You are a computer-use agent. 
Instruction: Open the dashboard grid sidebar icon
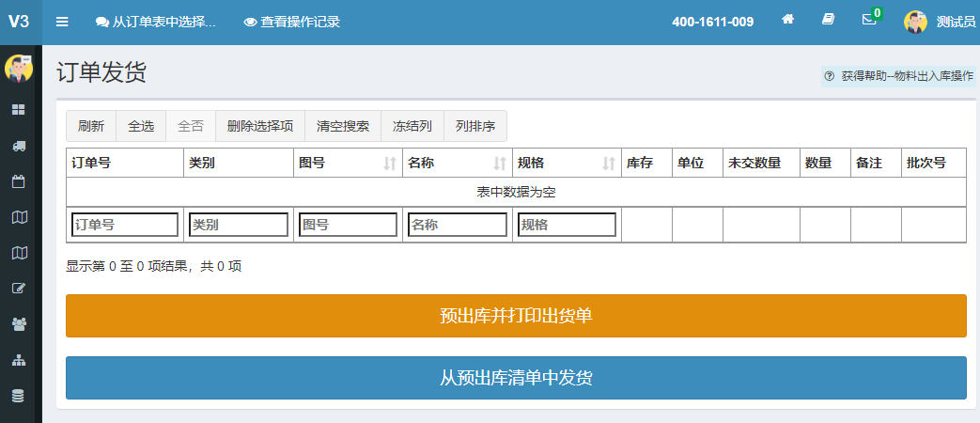pos(19,110)
